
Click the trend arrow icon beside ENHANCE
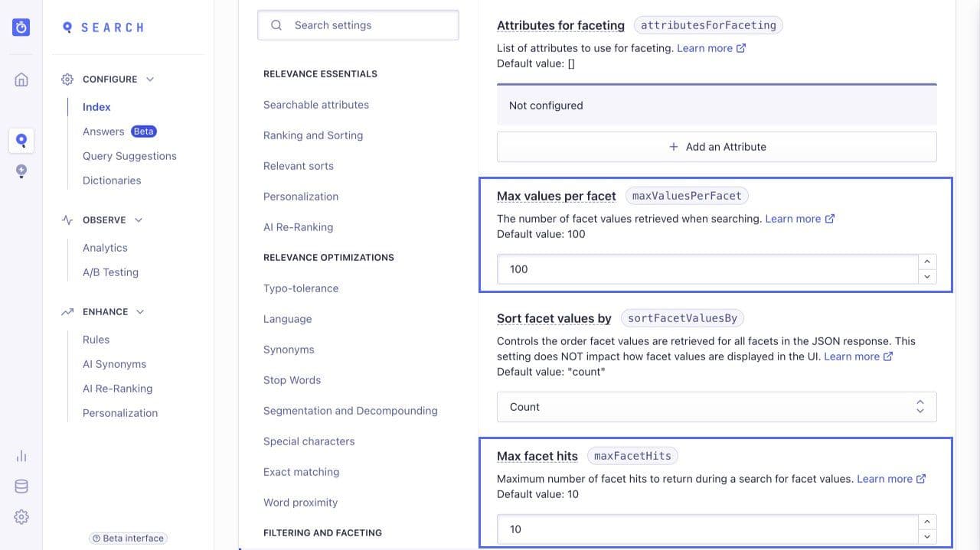pyautogui.click(x=67, y=312)
